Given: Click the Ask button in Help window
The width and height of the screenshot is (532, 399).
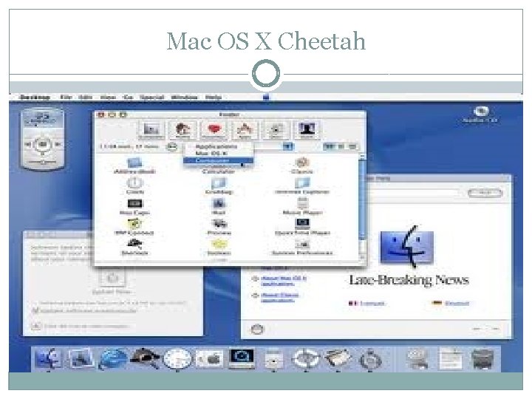Looking at the screenshot, I should [485, 193].
